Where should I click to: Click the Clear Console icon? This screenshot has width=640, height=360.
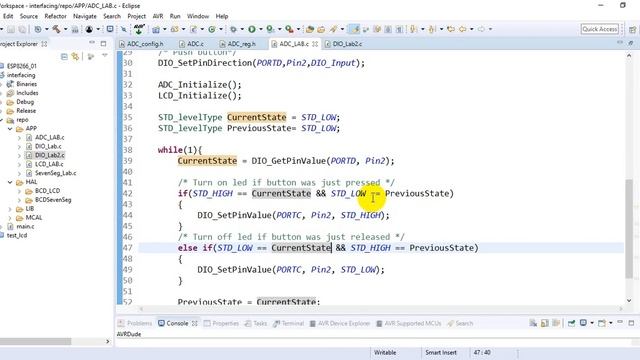[x=533, y=323]
